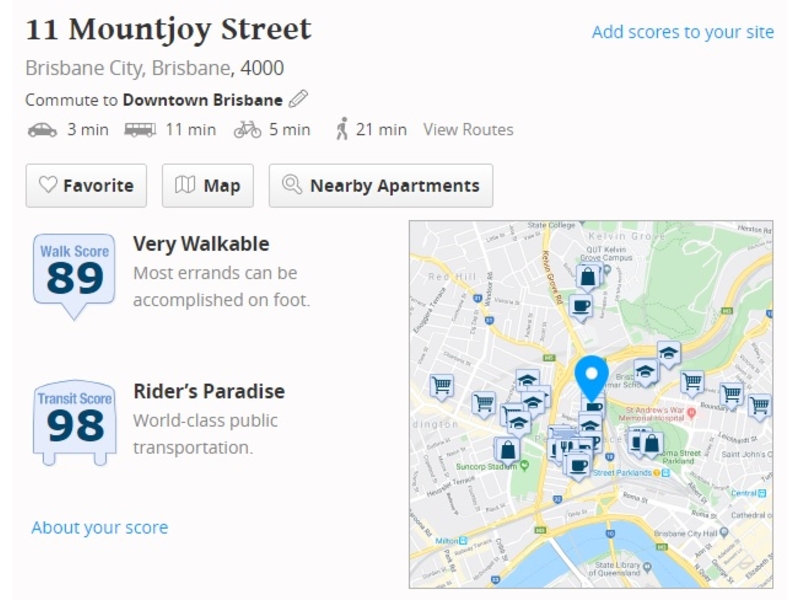This screenshot has height=600, width=800.
Task: Open the About your score link
Action: [99, 527]
